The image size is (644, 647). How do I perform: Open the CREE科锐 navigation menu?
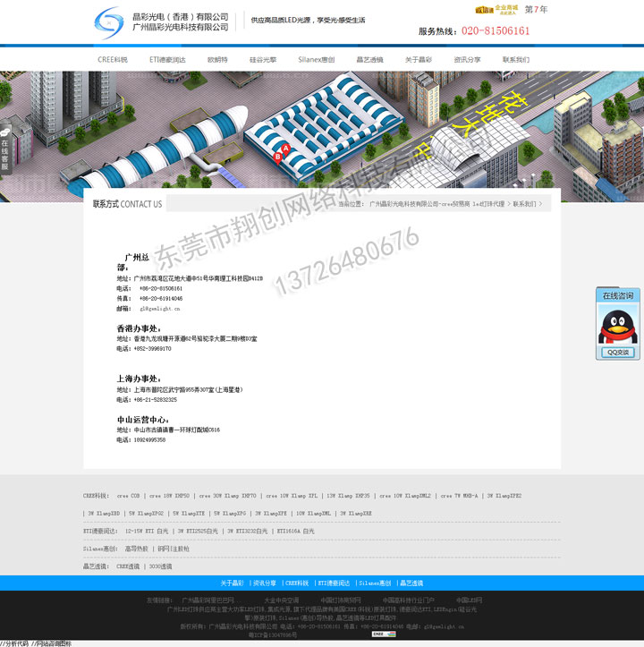pyautogui.click(x=113, y=60)
